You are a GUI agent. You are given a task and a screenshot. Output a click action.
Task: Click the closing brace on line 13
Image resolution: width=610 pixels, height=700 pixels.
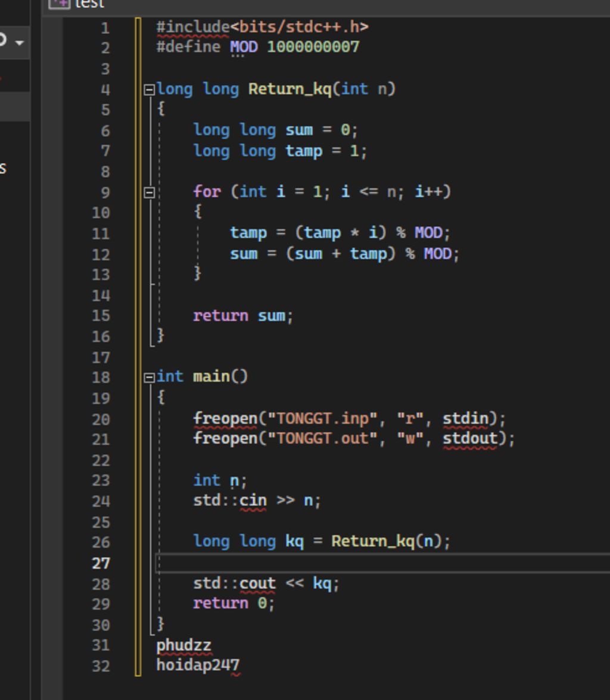point(197,273)
